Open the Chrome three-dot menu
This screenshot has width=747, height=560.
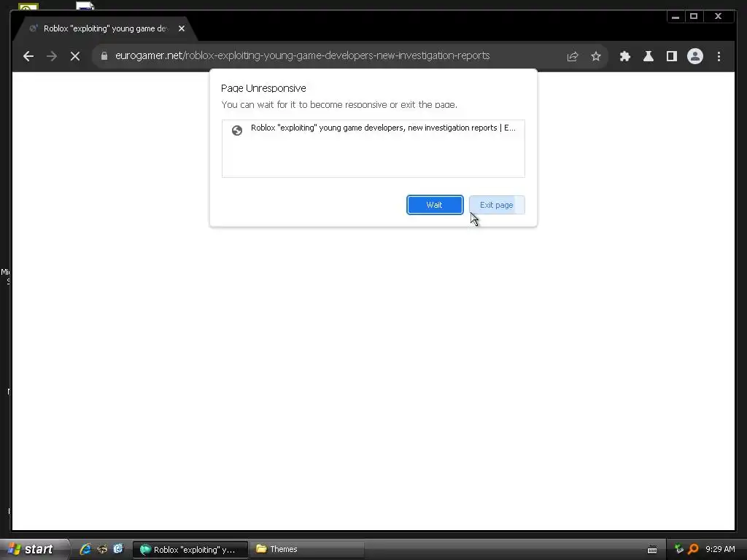(719, 56)
